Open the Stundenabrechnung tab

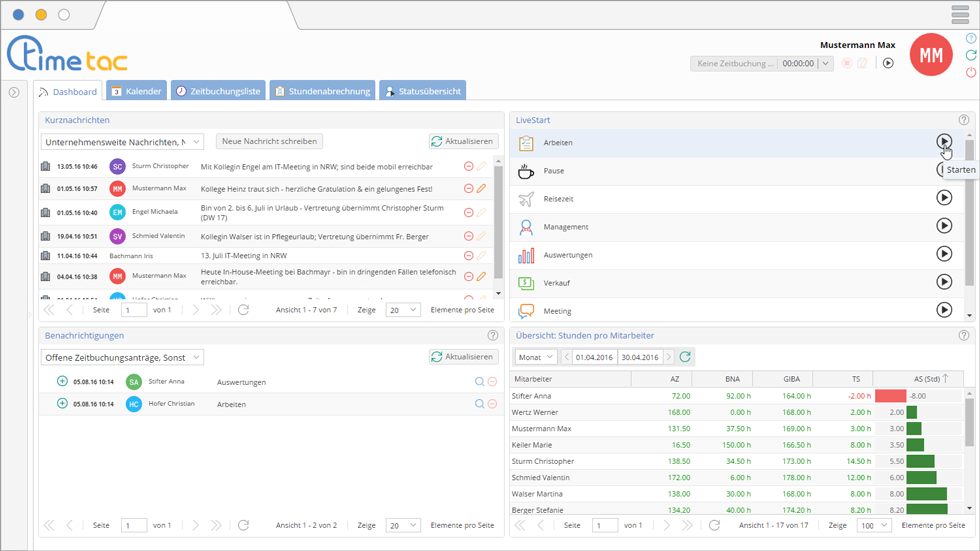[323, 91]
